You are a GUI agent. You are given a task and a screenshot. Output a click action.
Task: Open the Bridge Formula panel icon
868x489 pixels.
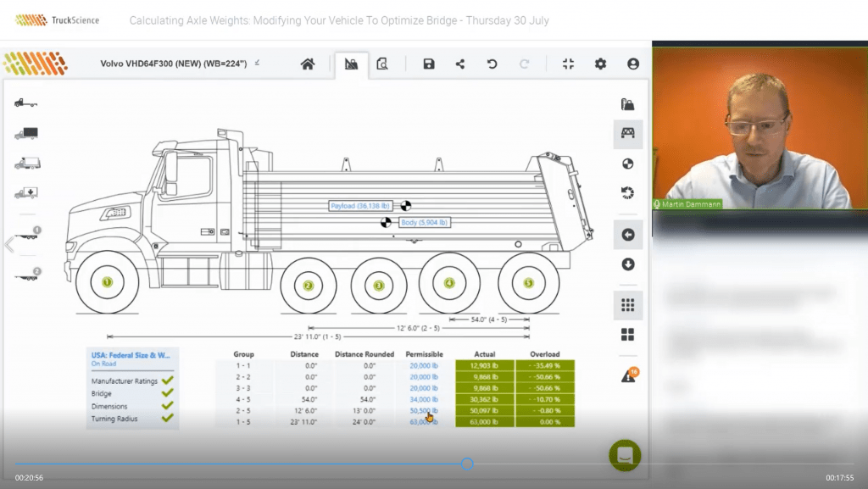[x=627, y=134]
